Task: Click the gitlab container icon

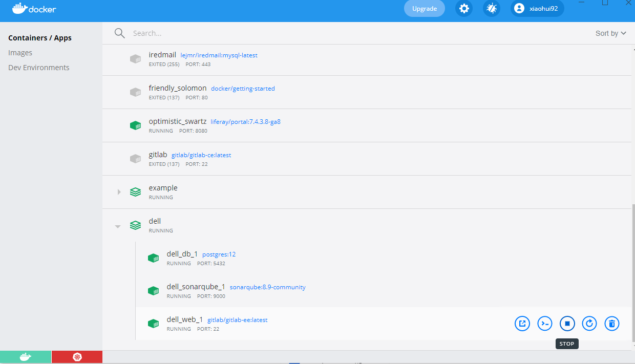Action: tap(135, 159)
